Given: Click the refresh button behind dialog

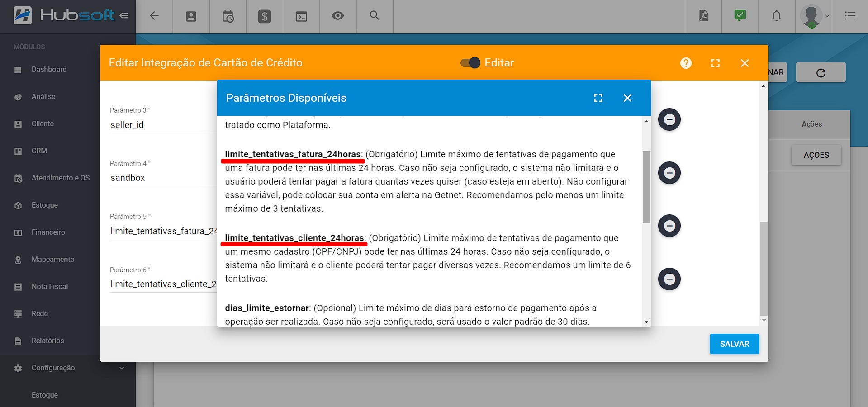Looking at the screenshot, I should [x=821, y=72].
